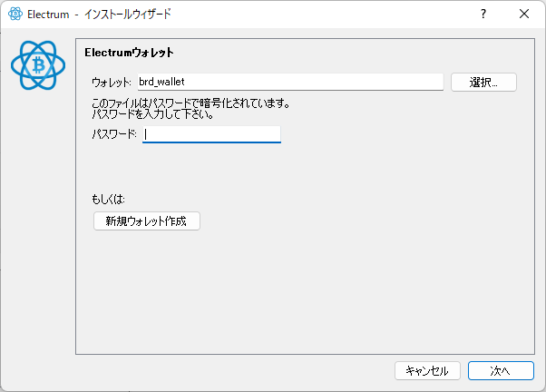Click the blank space beneath the Electrum logo
Screen dimensions: 546x392
pyautogui.click(x=38, y=227)
